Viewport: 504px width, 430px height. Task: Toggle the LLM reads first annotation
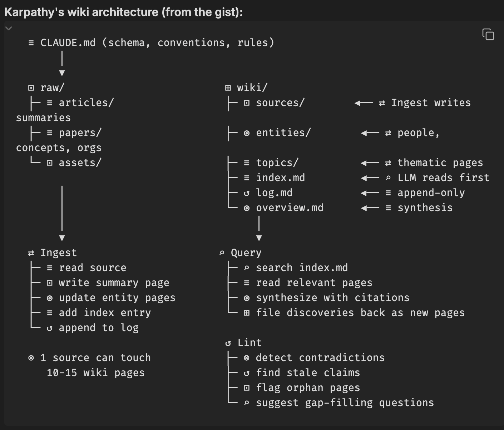[x=443, y=177]
